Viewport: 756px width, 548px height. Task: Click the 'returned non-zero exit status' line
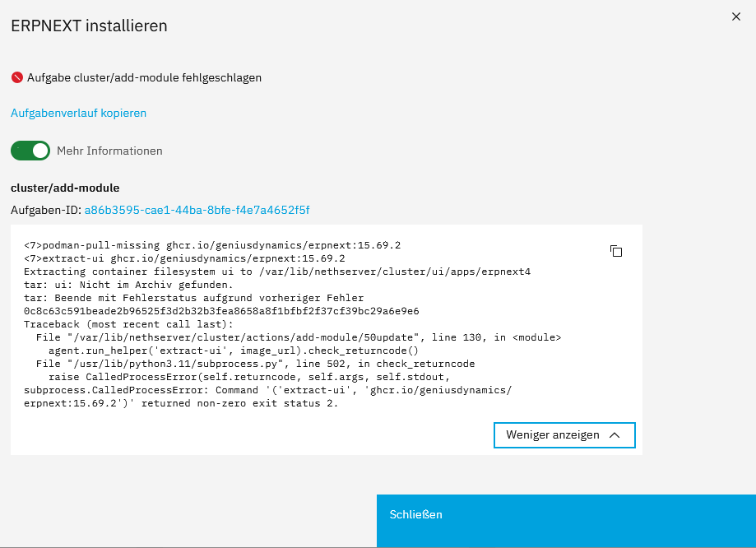[181, 404]
